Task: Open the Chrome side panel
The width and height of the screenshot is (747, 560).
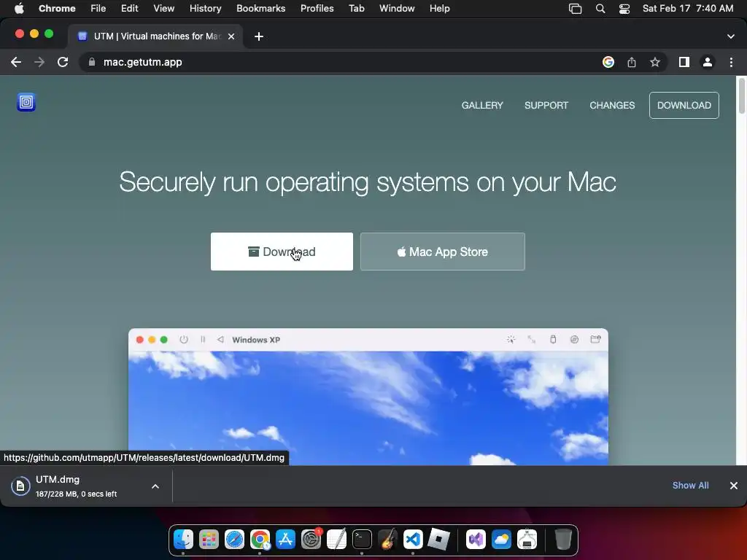Action: [x=684, y=62]
